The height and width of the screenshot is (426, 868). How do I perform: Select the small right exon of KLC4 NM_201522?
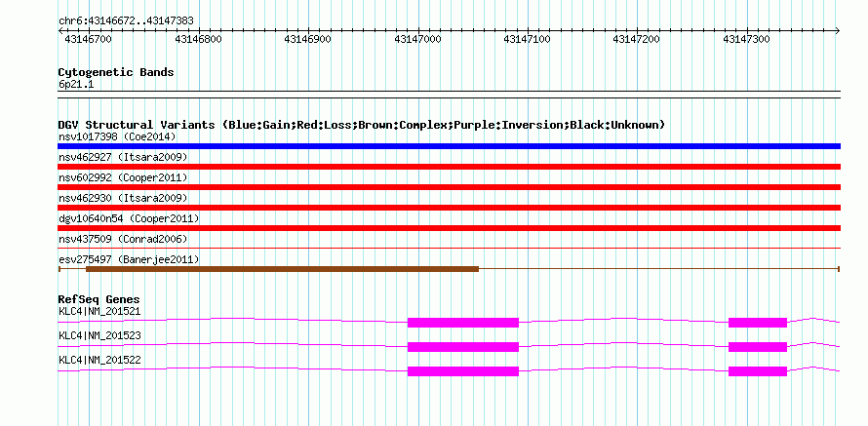[758, 371]
